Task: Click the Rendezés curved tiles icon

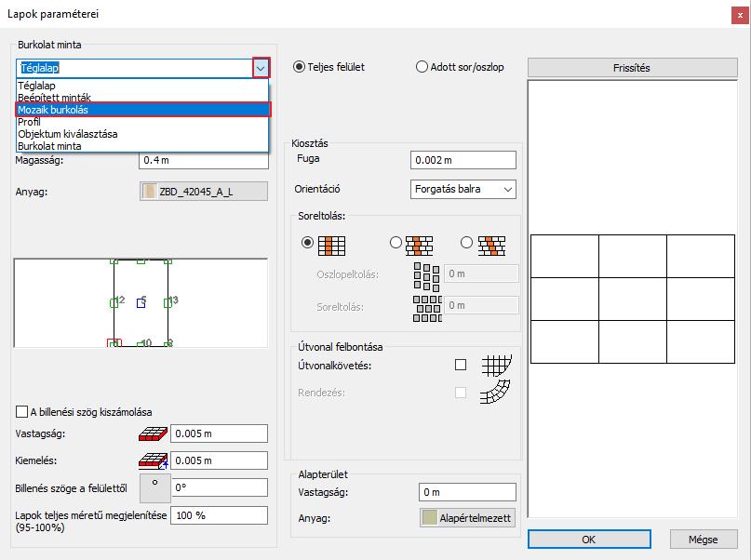Action: [495, 392]
